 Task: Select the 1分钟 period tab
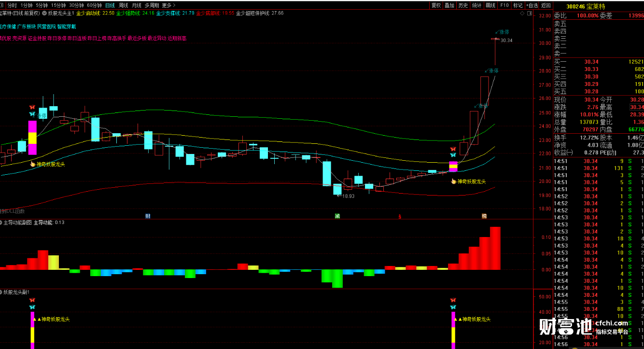point(27,5)
